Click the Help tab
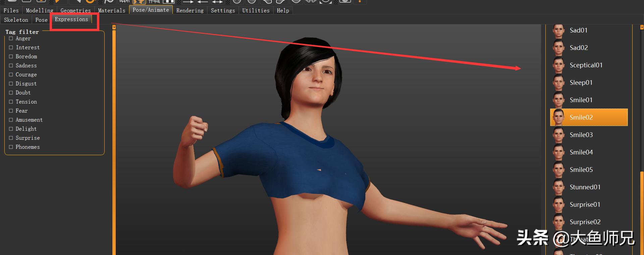This screenshot has height=255, width=644. [283, 10]
